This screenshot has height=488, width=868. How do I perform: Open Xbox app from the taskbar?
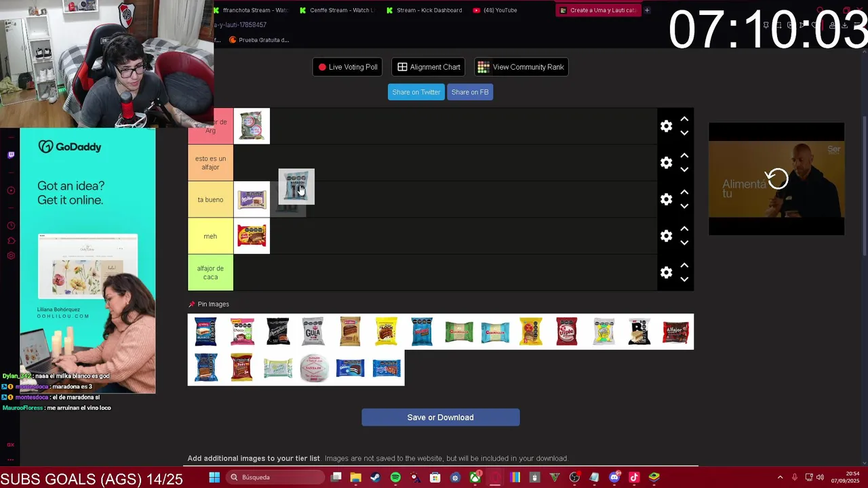point(475,477)
